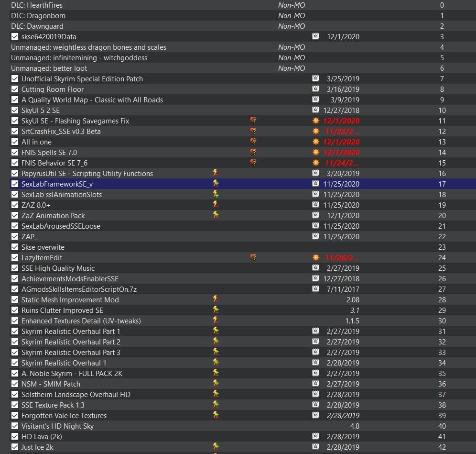Select Unmanaged: weightless dragon bones and scales
476x454 pixels.
coord(243,47)
